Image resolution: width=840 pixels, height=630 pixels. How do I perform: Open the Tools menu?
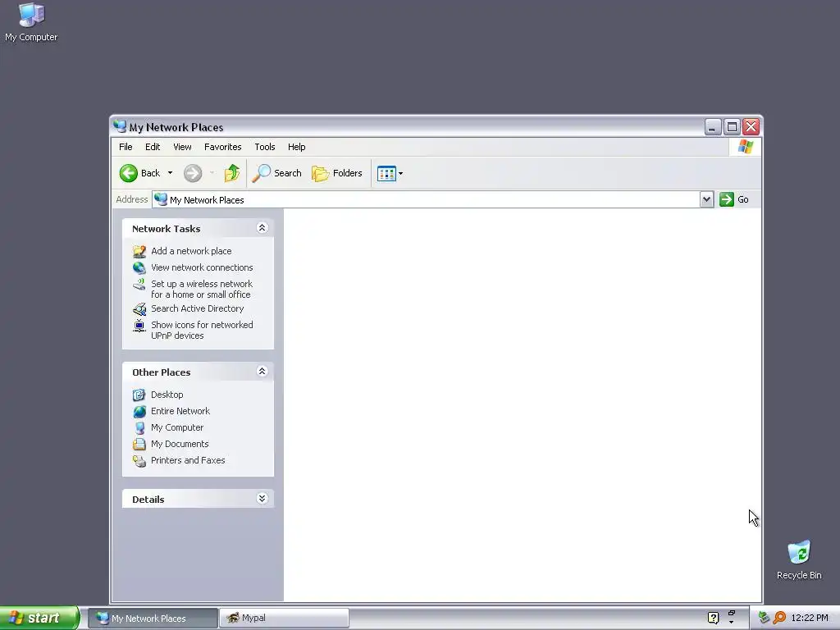265,147
